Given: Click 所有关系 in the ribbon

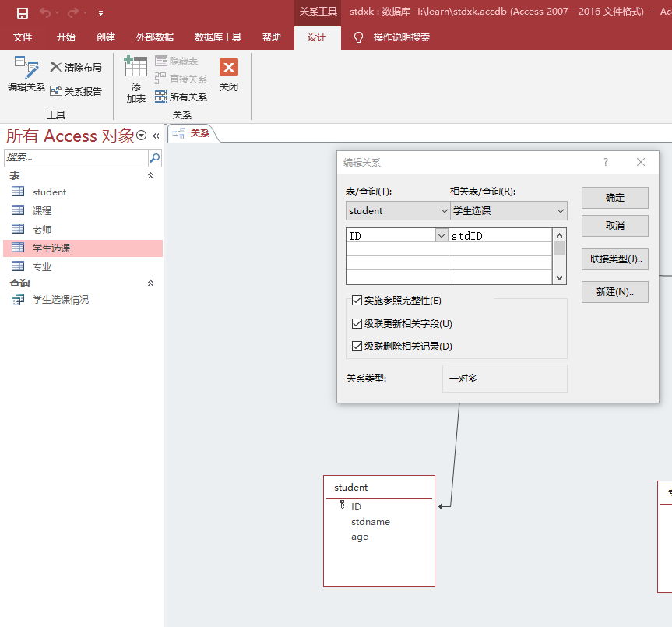Looking at the screenshot, I should coord(181,97).
